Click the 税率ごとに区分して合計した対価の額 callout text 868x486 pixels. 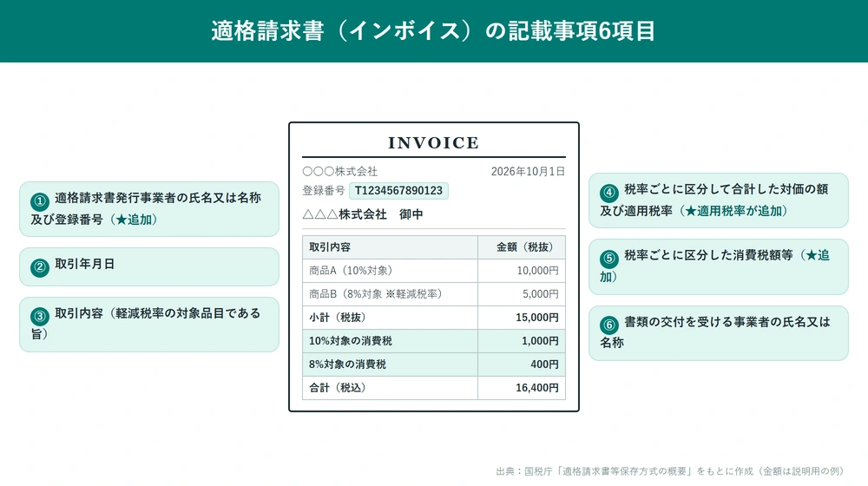click(x=727, y=189)
